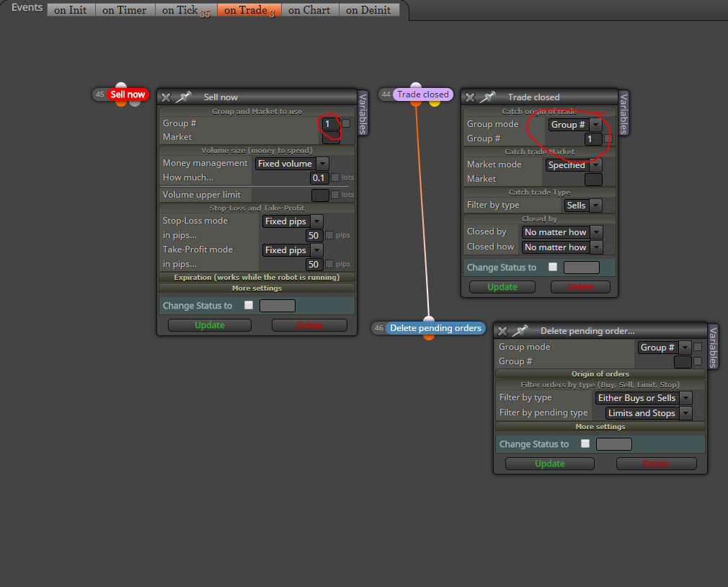Image resolution: width=728 pixels, height=587 pixels.
Task: Open Filter by type Sells dropdown
Action: [x=583, y=206]
